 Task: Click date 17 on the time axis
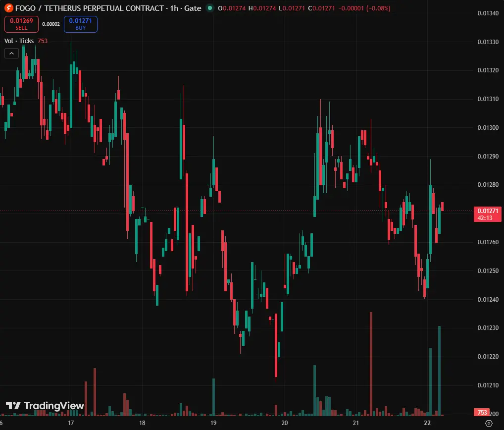coord(71,423)
